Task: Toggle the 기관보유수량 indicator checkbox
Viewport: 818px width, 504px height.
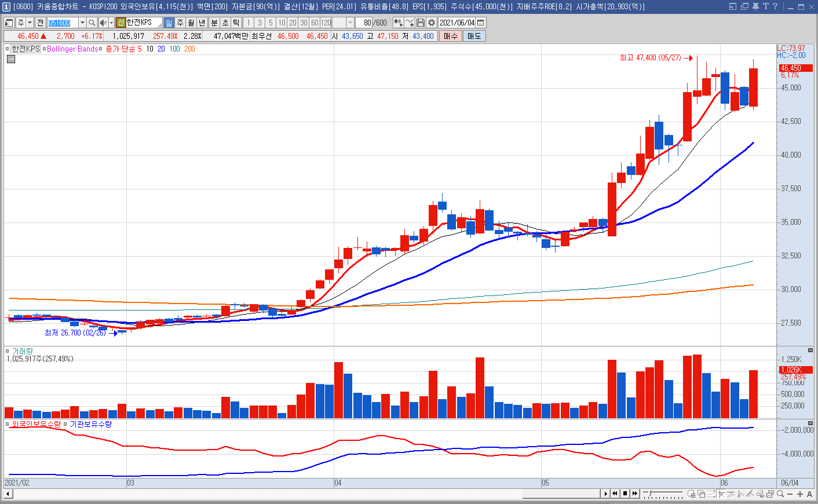Action: click(x=66, y=424)
